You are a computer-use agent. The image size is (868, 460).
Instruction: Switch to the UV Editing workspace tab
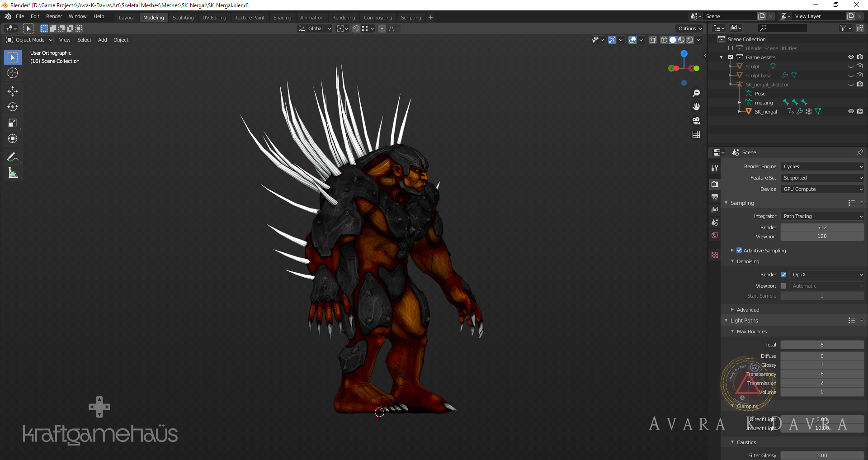tap(214, 18)
